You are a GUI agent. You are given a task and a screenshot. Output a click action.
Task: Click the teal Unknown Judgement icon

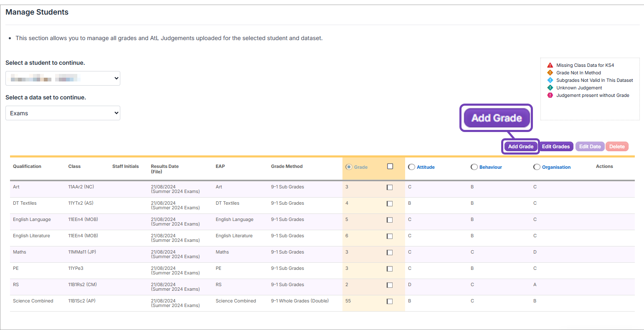[550, 88]
